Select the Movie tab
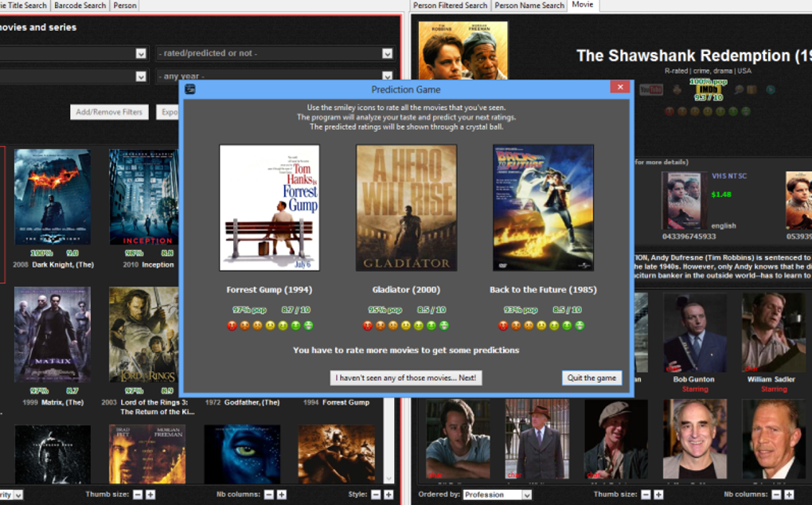The height and width of the screenshot is (505, 812). tap(583, 5)
